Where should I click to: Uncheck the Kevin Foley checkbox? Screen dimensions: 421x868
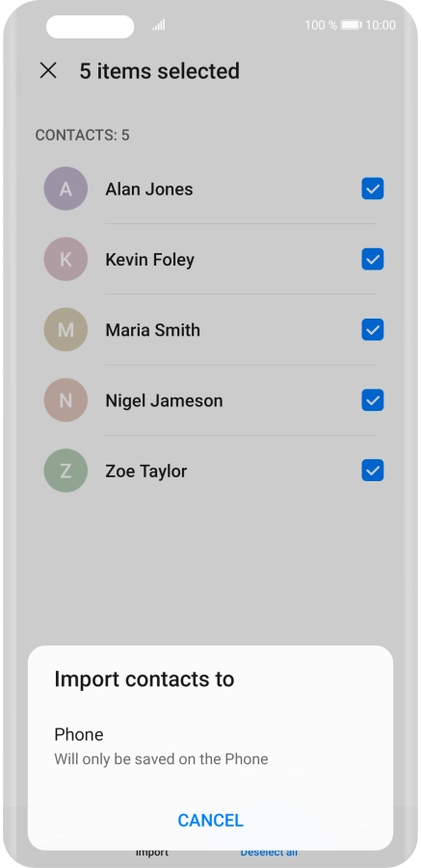[x=373, y=259]
